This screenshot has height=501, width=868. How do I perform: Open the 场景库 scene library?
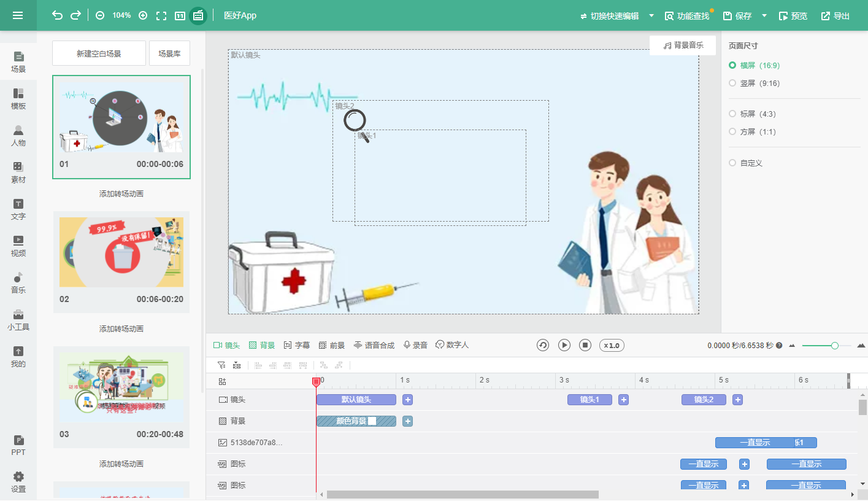169,53
